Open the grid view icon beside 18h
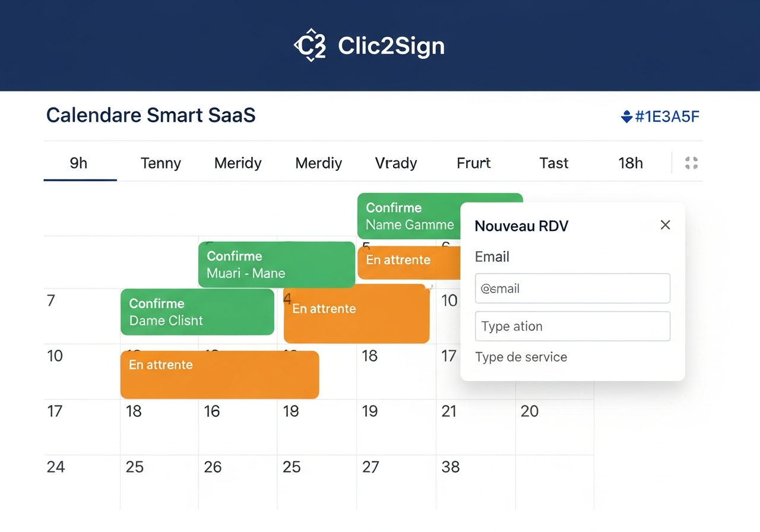Image resolution: width=760 pixels, height=532 pixels. [691, 163]
